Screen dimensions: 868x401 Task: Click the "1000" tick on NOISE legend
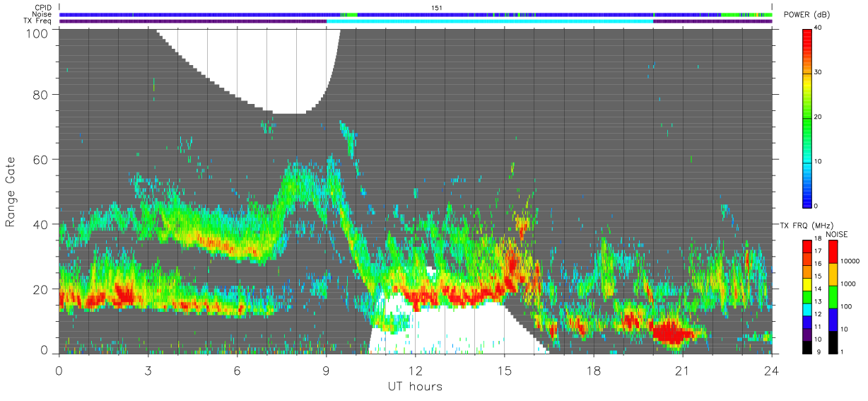point(847,284)
